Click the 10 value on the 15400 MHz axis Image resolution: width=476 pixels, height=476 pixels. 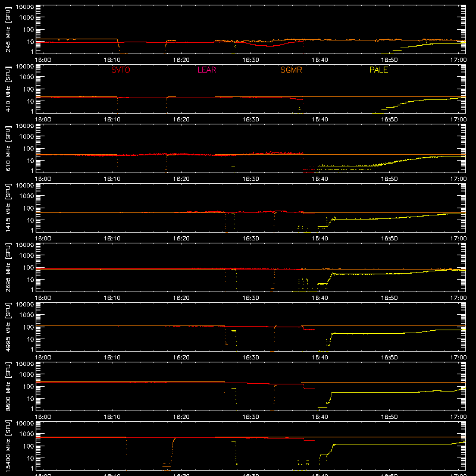tap(30, 458)
